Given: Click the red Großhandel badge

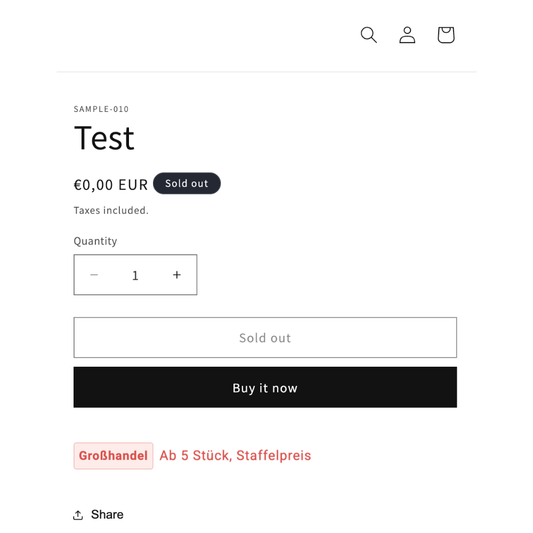Looking at the screenshot, I should pos(113,456).
